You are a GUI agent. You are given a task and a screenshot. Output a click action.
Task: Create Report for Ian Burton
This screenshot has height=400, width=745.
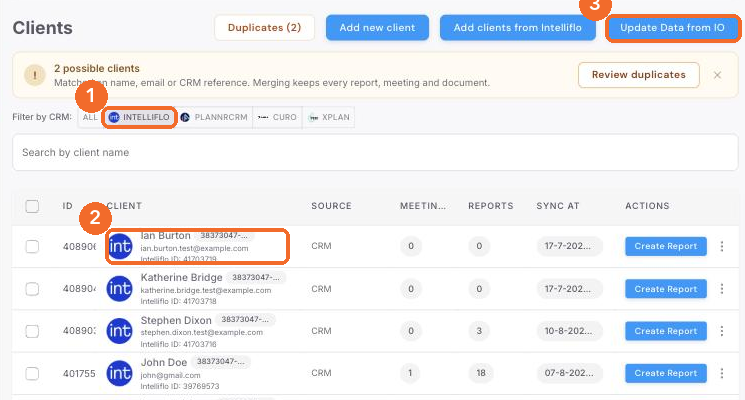[666, 246]
